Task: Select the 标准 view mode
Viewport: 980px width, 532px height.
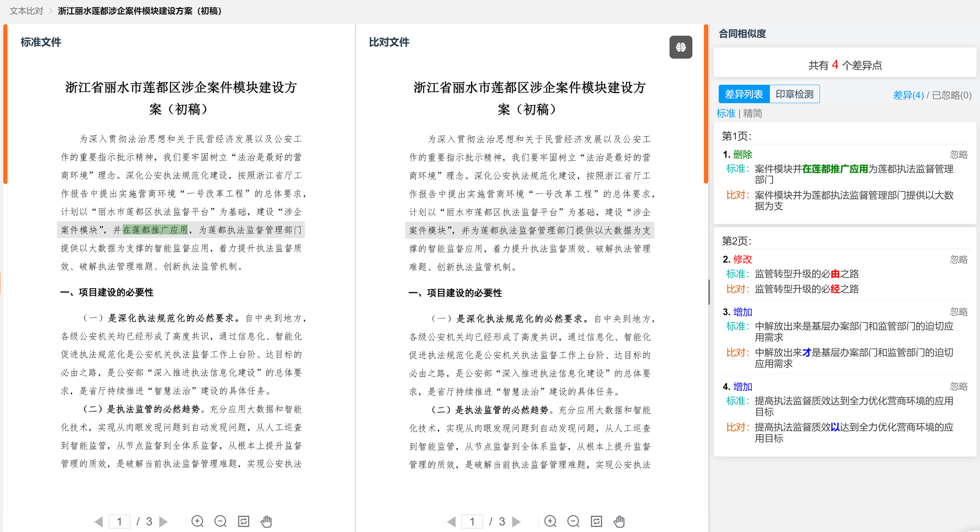Action: [726, 114]
